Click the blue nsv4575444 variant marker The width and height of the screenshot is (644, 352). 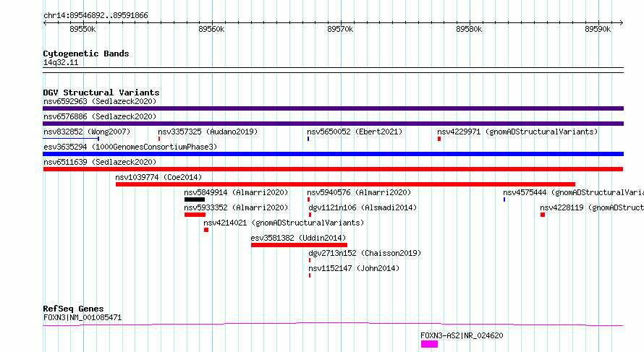coord(504,199)
